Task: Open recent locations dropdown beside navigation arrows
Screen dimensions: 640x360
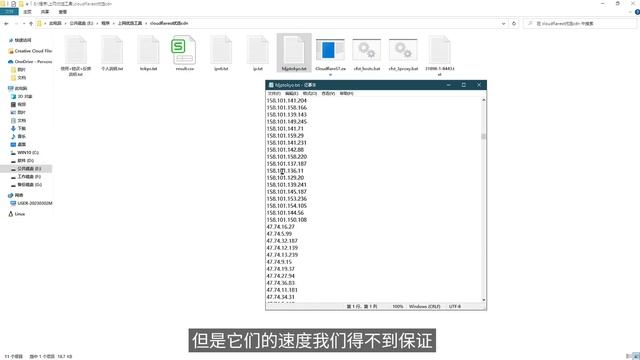Action: [24, 24]
